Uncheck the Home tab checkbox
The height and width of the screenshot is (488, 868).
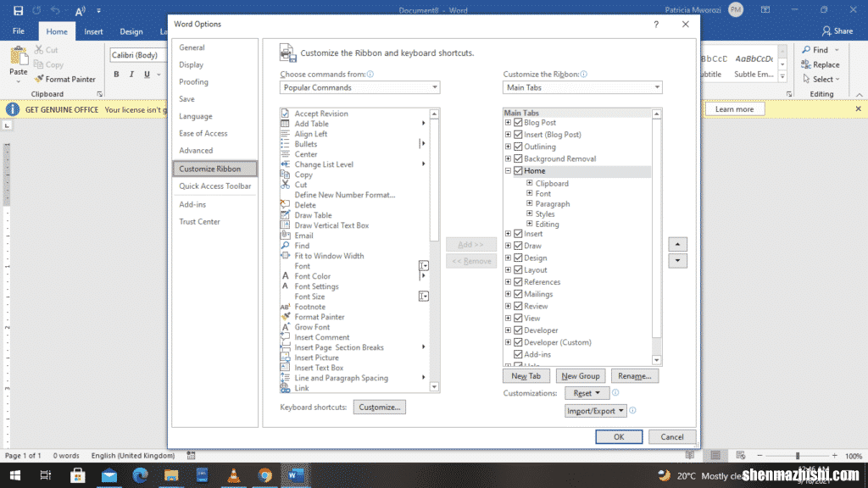tap(518, 171)
